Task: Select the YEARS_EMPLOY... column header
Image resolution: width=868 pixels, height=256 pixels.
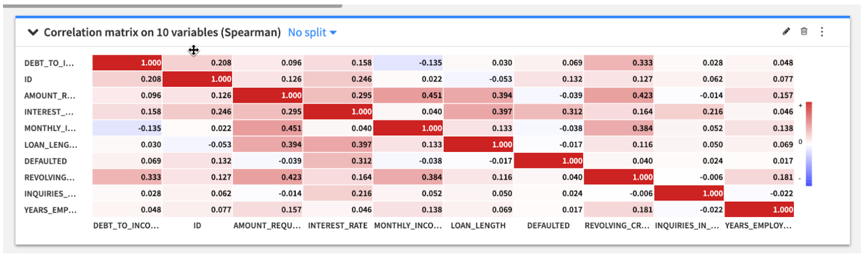Action: [758, 226]
